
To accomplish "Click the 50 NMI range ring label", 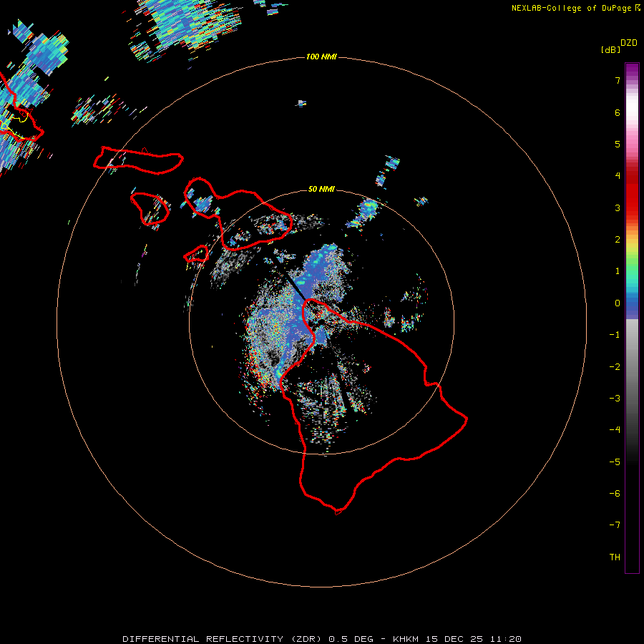I will tap(321, 189).
